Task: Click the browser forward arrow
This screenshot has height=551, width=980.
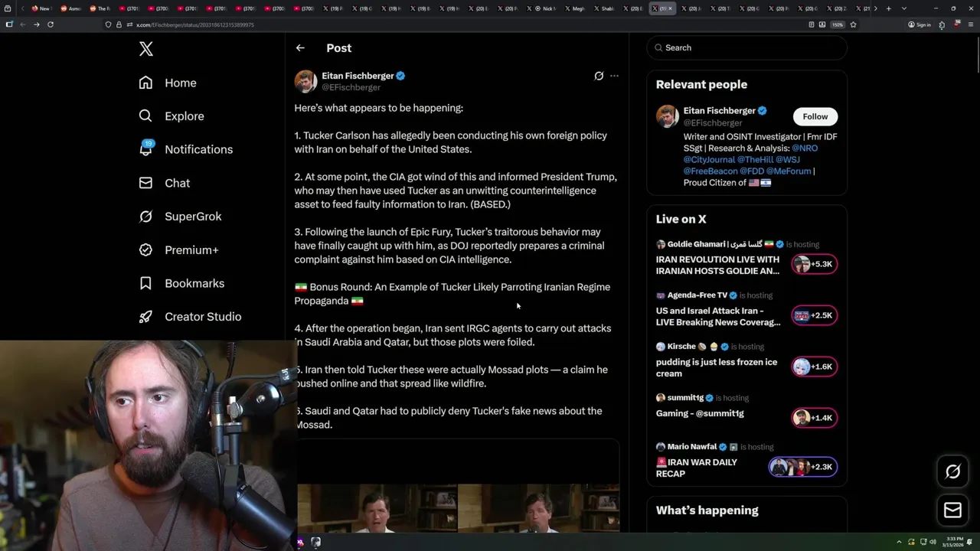Action: (36, 24)
